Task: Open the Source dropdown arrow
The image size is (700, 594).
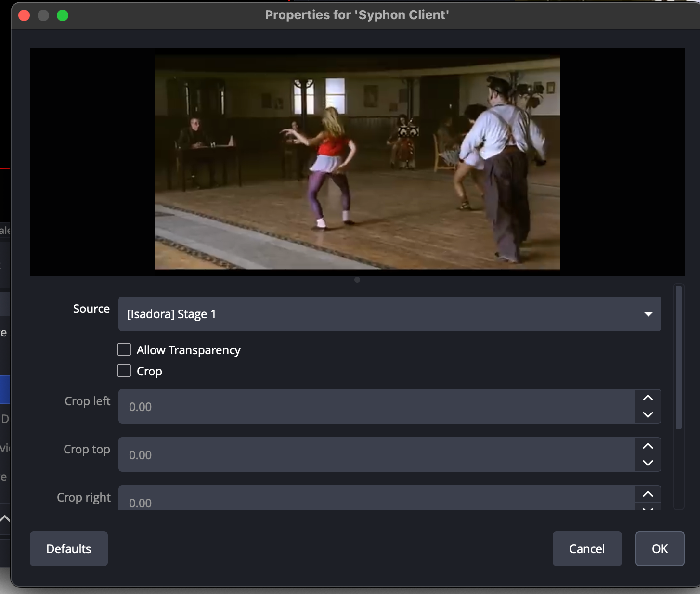Action: click(x=648, y=314)
